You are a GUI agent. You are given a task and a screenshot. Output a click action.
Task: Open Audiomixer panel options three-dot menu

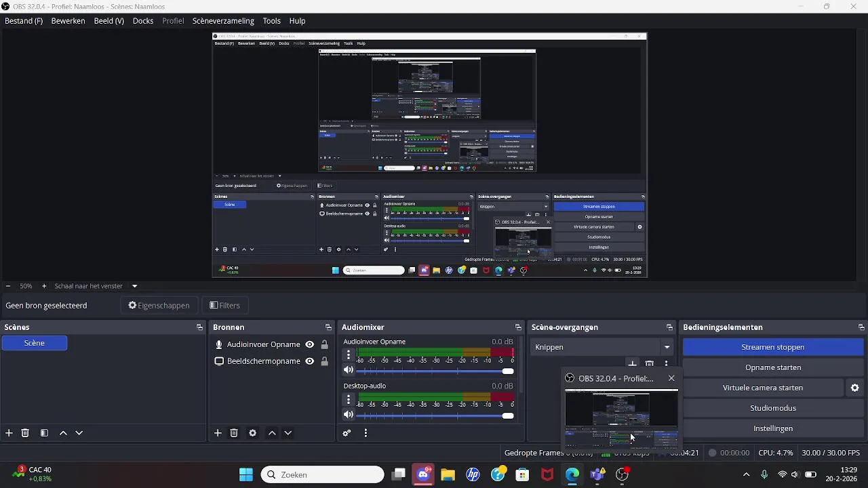click(x=366, y=433)
